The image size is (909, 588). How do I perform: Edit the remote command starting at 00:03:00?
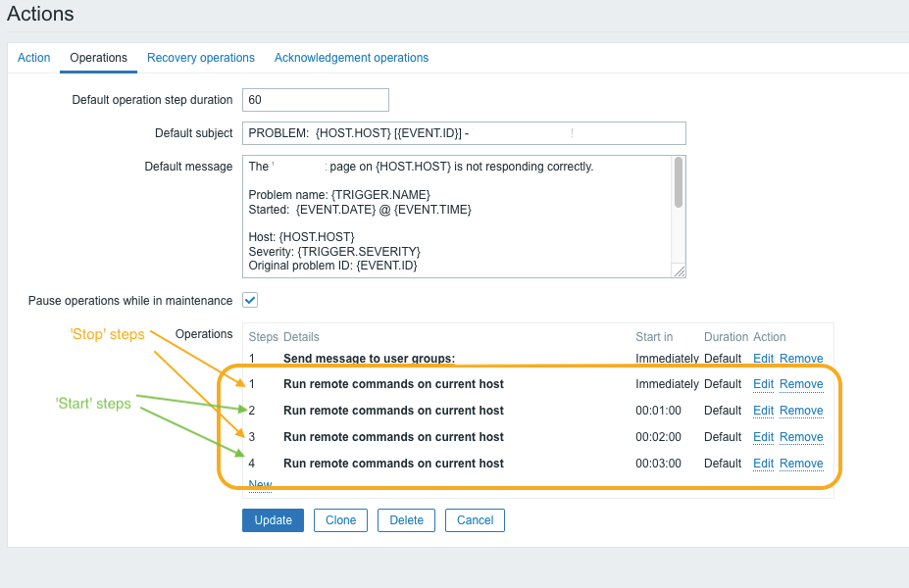pyautogui.click(x=763, y=464)
